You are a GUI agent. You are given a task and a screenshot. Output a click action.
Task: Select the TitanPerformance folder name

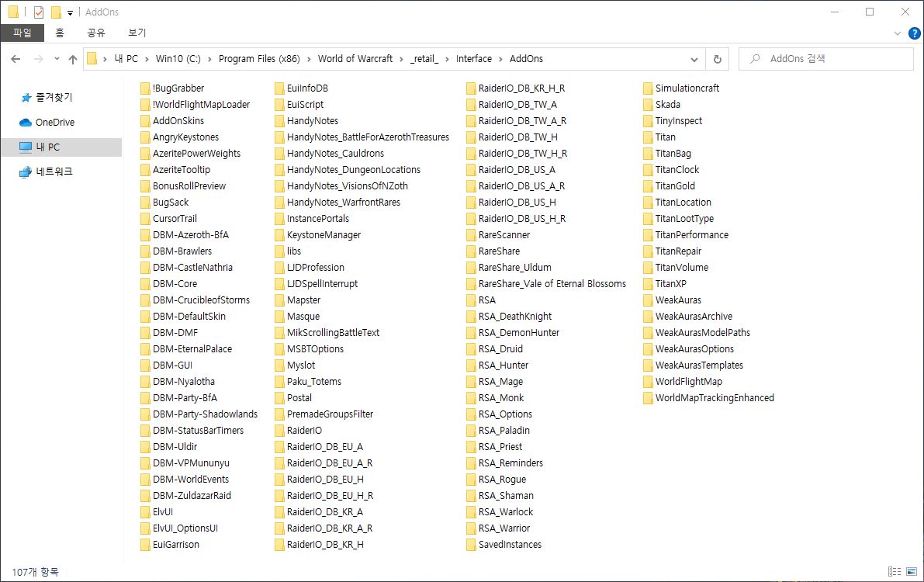[692, 234]
